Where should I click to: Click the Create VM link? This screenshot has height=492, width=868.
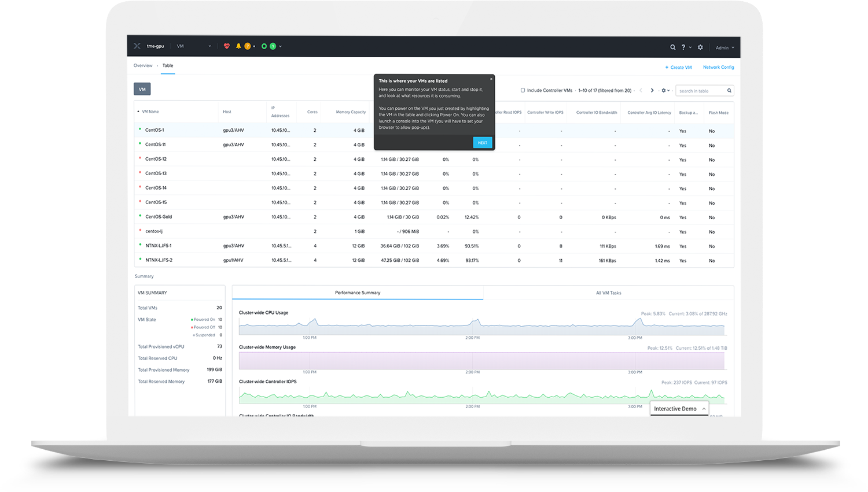[x=678, y=68]
